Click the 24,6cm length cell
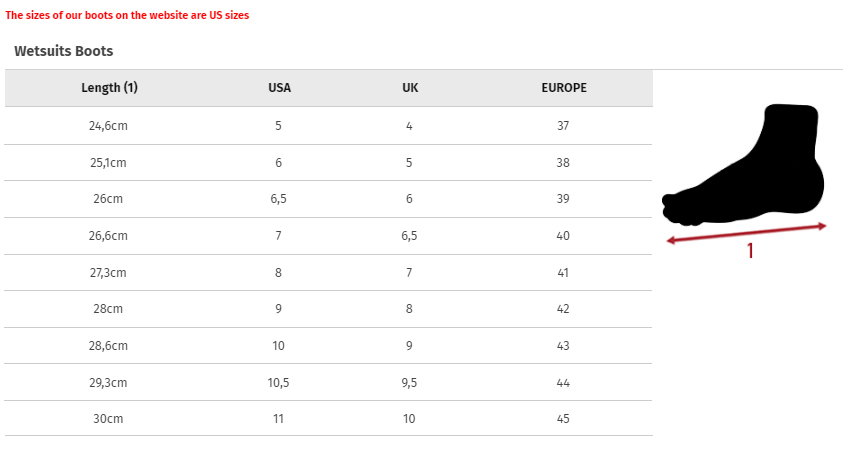This screenshot has width=843, height=450. click(x=108, y=126)
